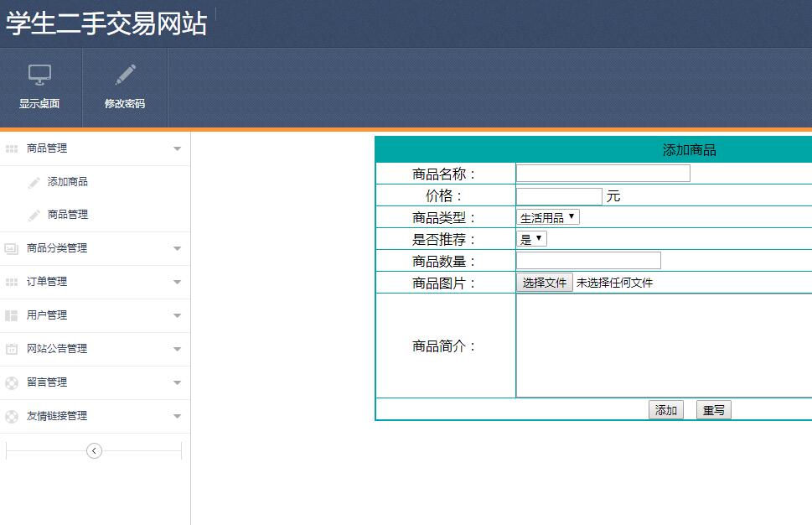Expand the 订单管理 arrow
Screen dimensions: 812x525
point(177,282)
